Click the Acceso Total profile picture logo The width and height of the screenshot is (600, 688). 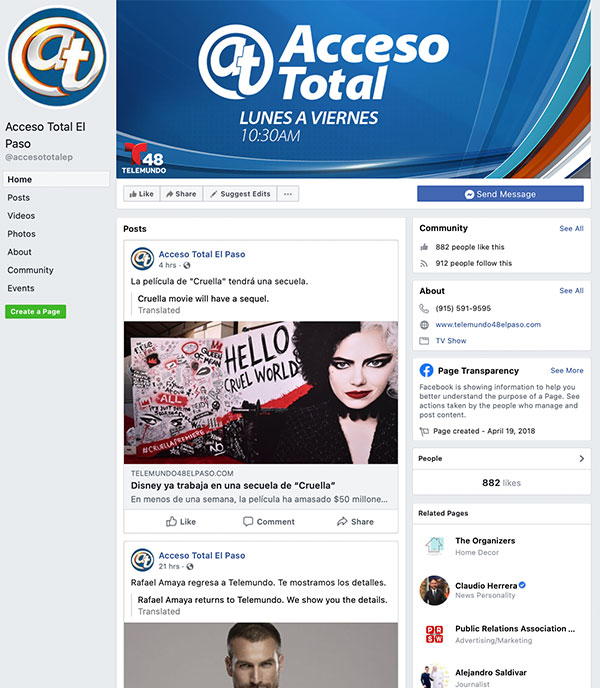[x=57, y=59]
